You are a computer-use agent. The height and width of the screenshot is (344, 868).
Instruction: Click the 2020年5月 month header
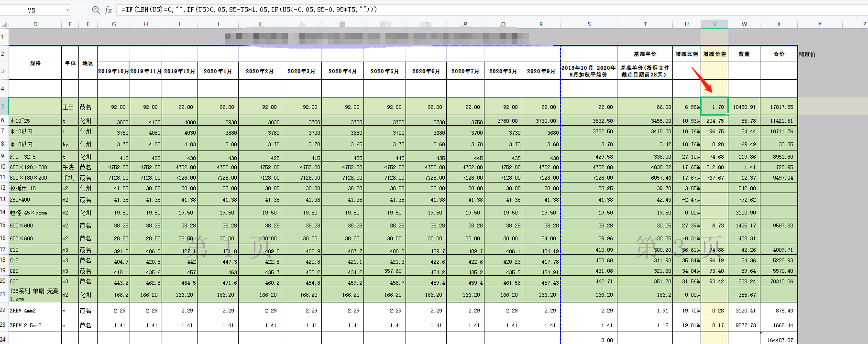[x=385, y=71]
